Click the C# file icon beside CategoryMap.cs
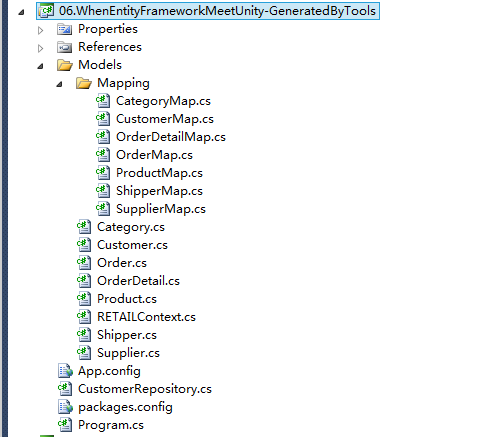Viewport: 501px width, 437px height. [x=103, y=101]
